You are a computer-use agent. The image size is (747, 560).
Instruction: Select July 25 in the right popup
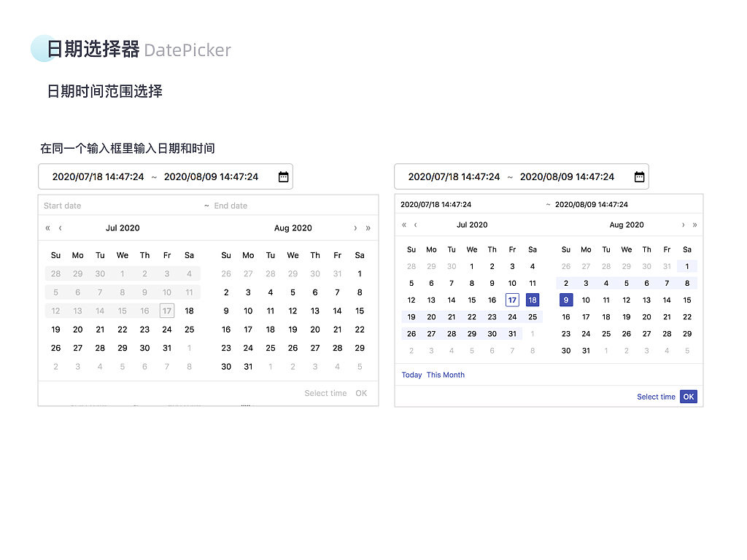click(531, 316)
